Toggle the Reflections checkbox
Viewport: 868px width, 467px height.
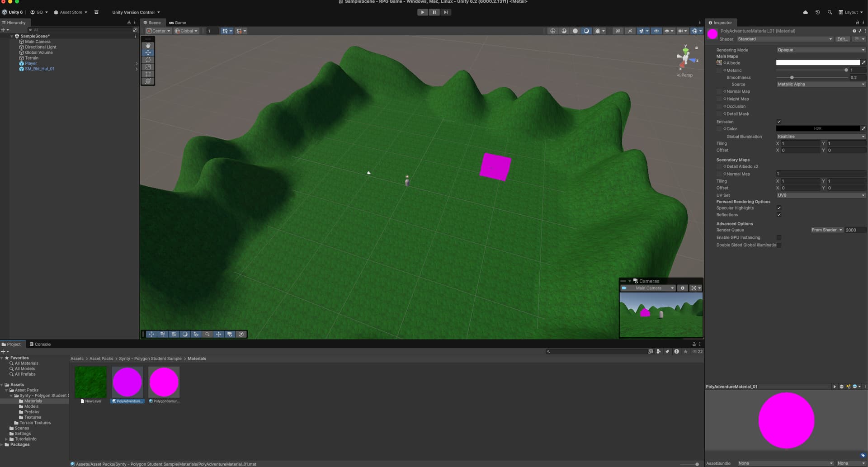tap(779, 215)
